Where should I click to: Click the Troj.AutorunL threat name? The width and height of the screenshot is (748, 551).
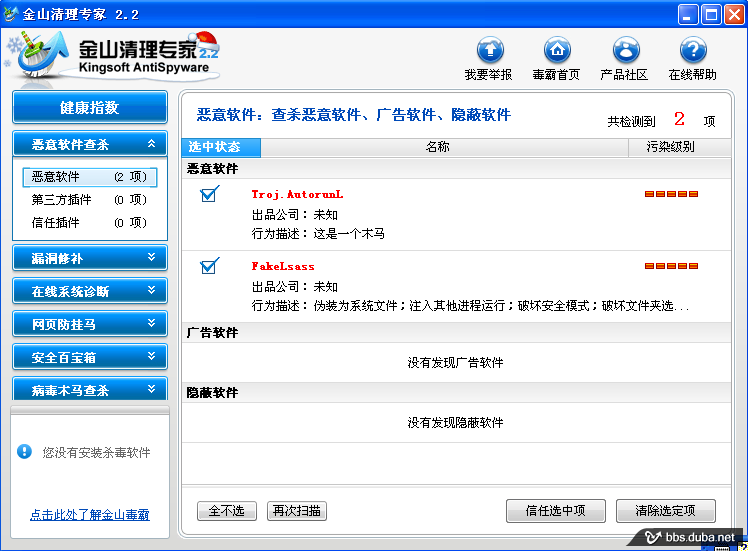pyautogui.click(x=297, y=194)
